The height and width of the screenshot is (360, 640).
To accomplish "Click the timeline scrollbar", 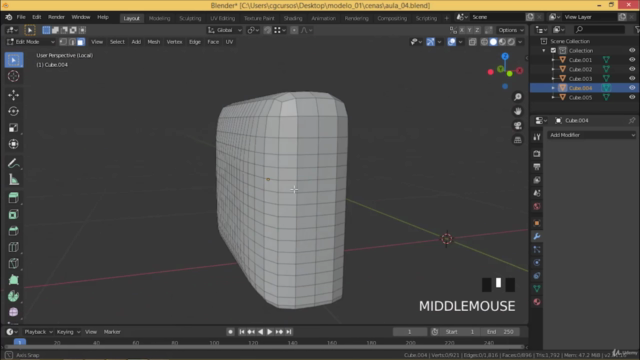I will tap(264, 347).
